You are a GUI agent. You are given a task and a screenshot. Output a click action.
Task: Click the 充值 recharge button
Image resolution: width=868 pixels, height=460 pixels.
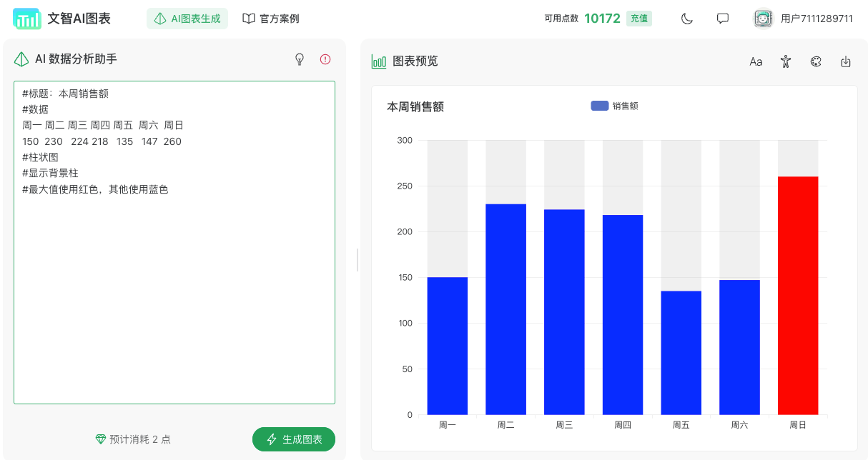click(x=639, y=19)
